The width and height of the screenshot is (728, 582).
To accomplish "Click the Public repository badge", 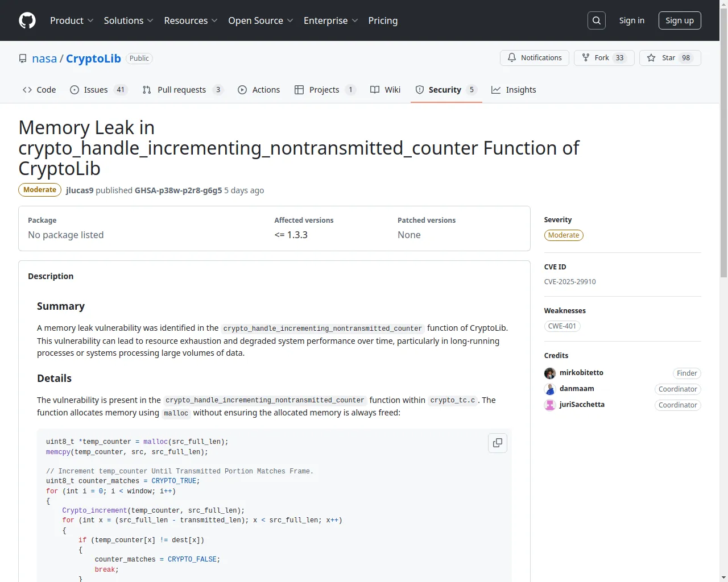I will (139, 59).
